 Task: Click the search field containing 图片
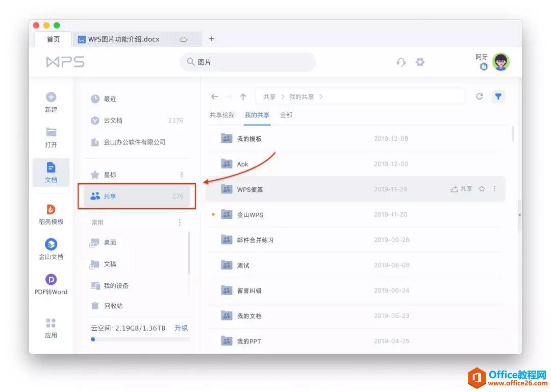(x=248, y=62)
